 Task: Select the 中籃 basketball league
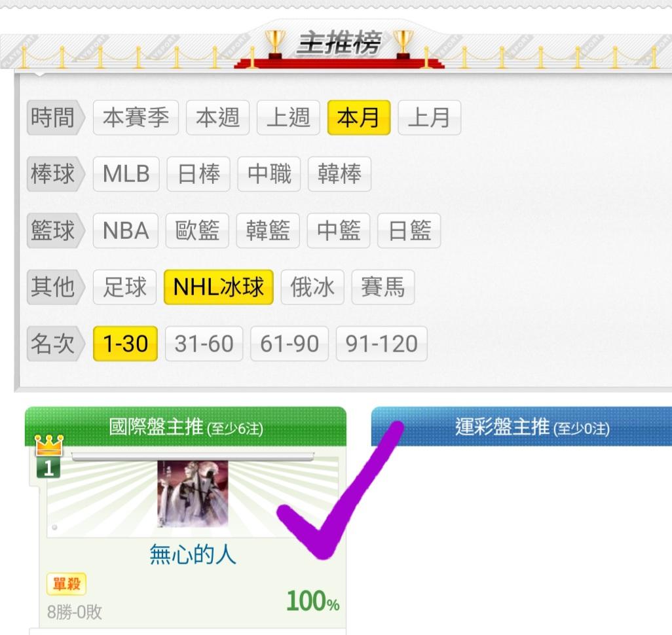339,230
